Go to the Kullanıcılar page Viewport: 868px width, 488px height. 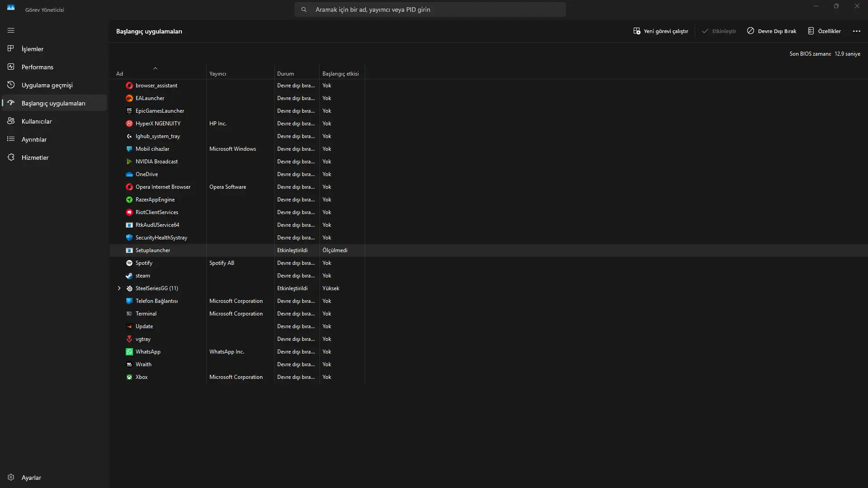coord(54,121)
